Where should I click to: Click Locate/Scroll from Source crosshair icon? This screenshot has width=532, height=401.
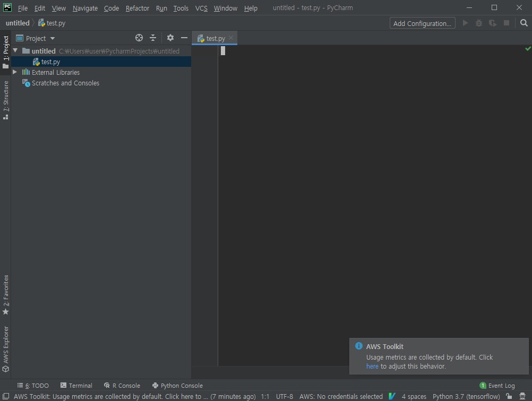[x=139, y=38]
